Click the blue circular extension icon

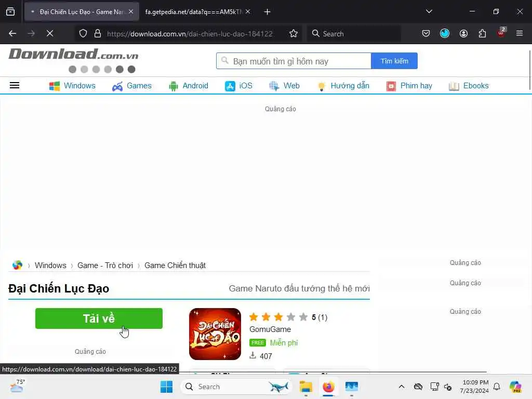coord(445,34)
